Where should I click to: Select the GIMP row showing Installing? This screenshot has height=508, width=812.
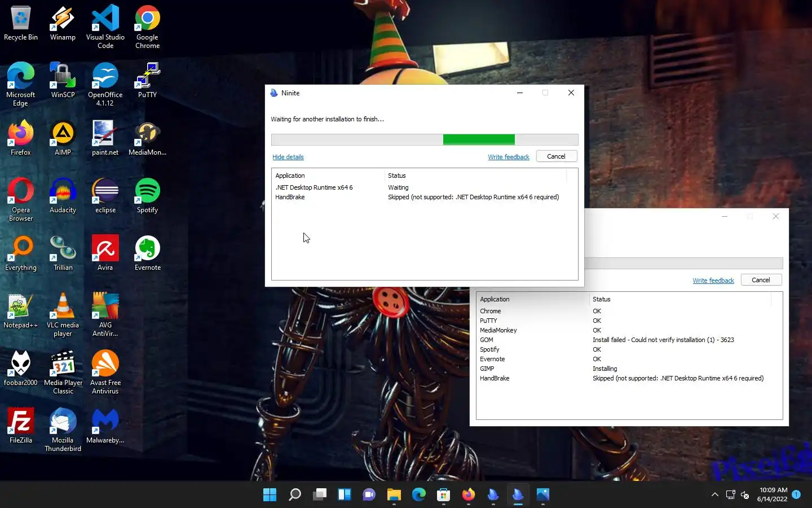click(x=629, y=369)
